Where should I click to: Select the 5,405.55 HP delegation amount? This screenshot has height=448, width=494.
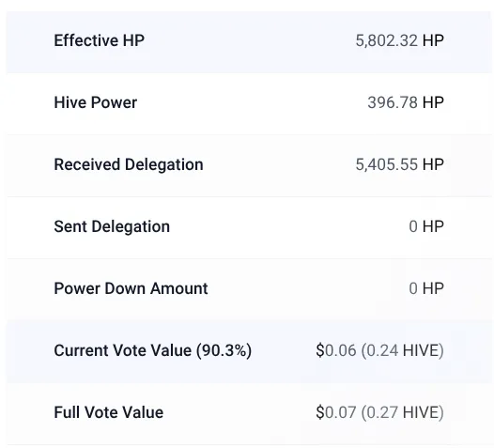400,164
